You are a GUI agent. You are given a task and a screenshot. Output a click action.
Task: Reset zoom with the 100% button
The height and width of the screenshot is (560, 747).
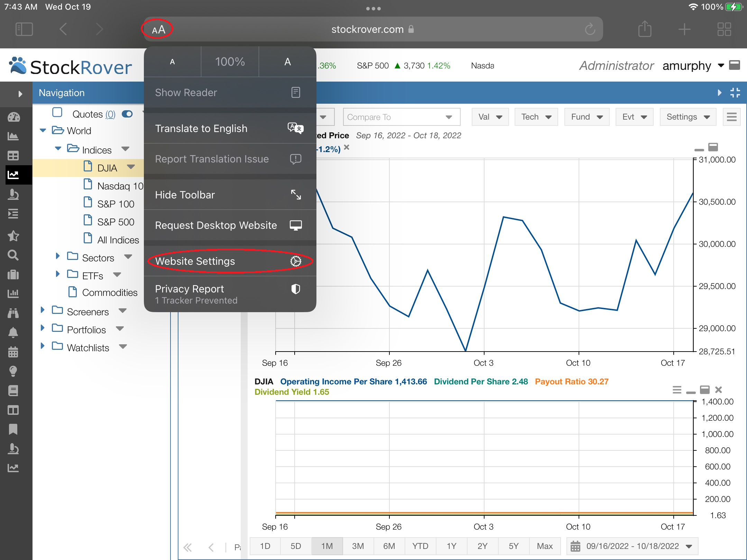point(230,62)
